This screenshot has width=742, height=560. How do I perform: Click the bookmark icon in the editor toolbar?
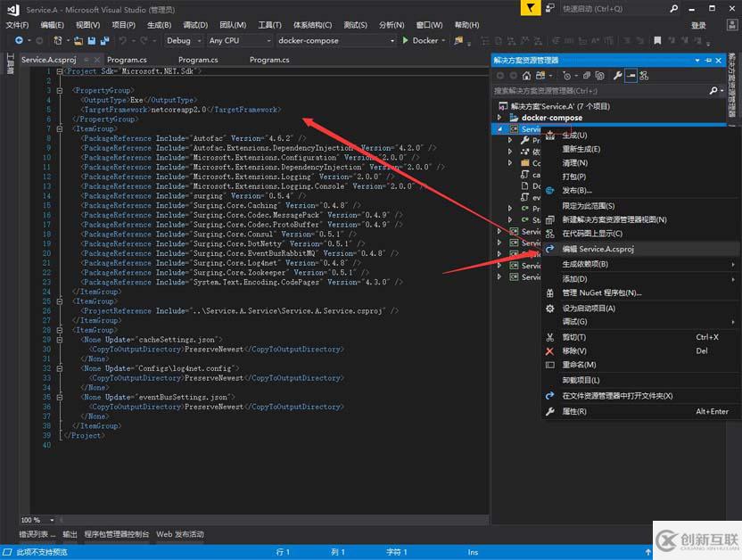coord(657,41)
